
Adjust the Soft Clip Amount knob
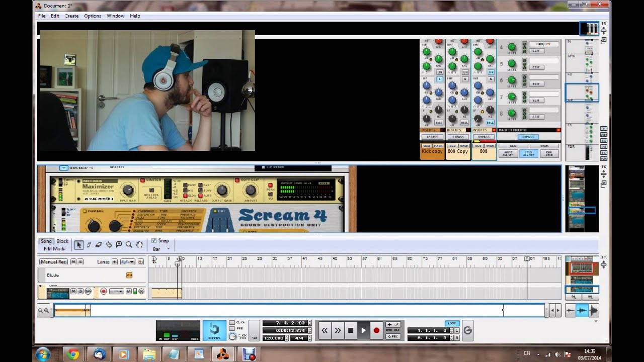point(250,190)
